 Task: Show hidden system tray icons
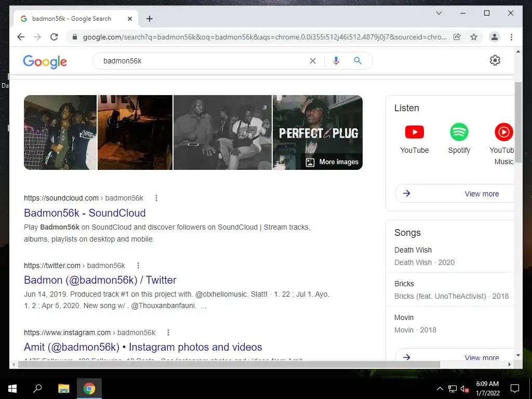(x=440, y=389)
